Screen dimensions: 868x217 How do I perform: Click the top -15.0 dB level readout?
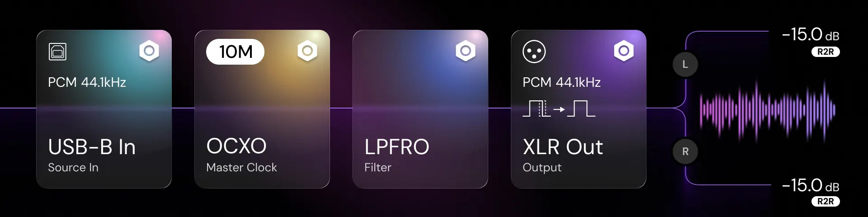[811, 34]
